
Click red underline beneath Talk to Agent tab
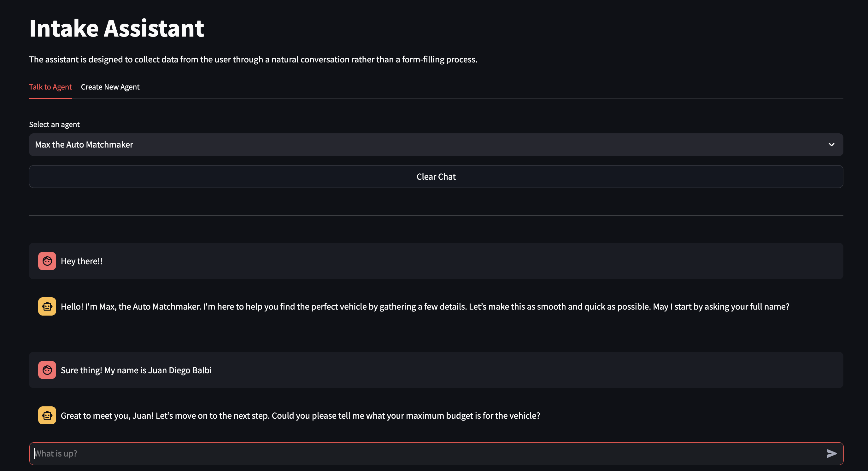[x=50, y=98]
